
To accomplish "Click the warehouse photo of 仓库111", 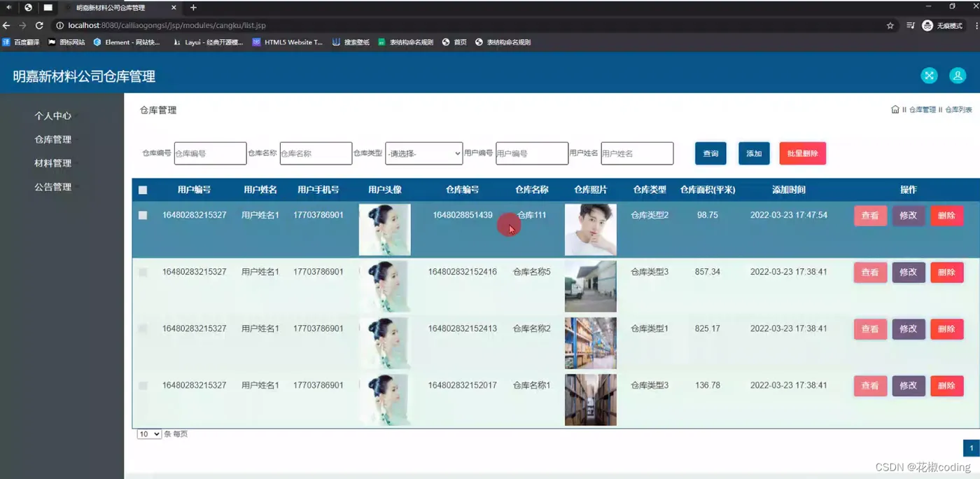I will [x=591, y=230].
